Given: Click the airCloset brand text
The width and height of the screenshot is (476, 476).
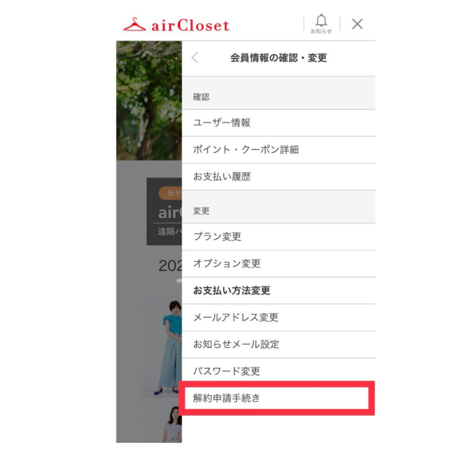Looking at the screenshot, I should (190, 25).
